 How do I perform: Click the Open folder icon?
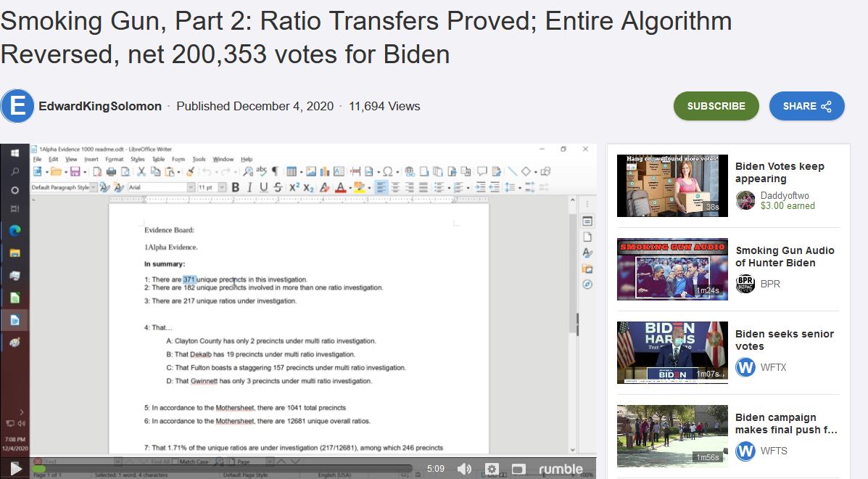pos(56,172)
